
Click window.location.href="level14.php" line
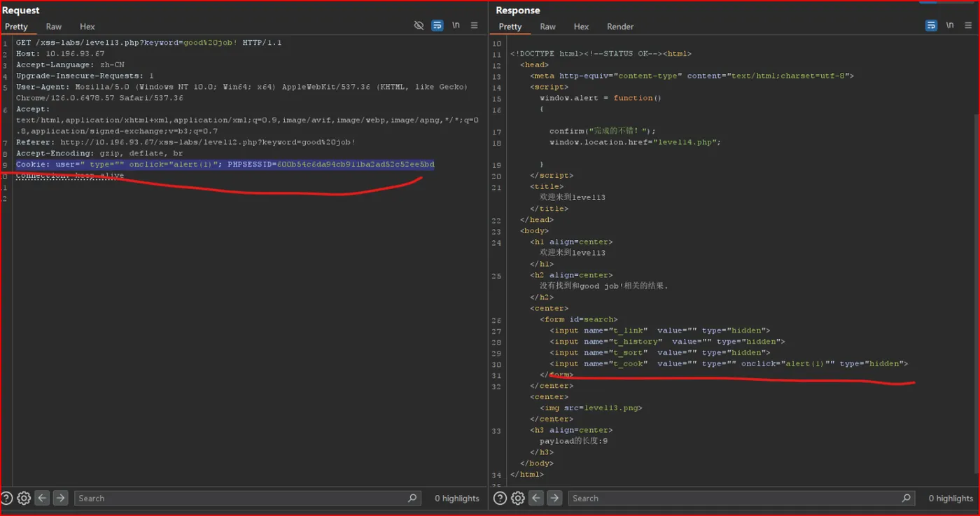(635, 142)
